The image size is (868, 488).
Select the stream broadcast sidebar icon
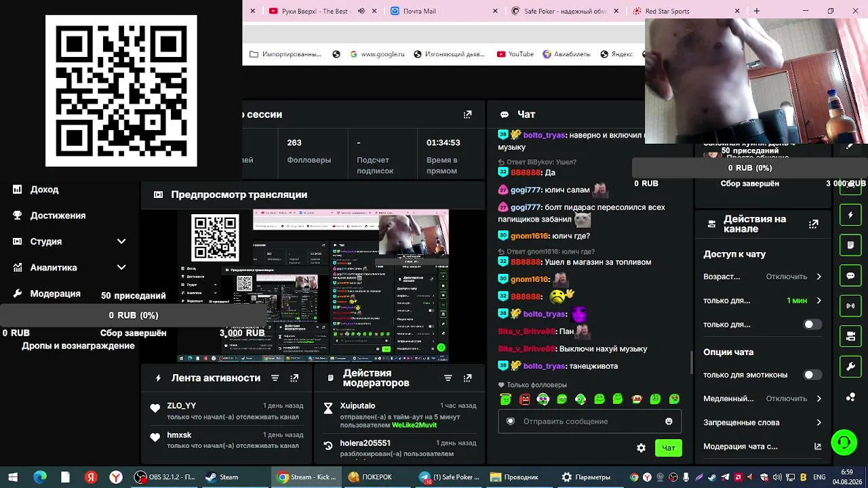point(850,306)
